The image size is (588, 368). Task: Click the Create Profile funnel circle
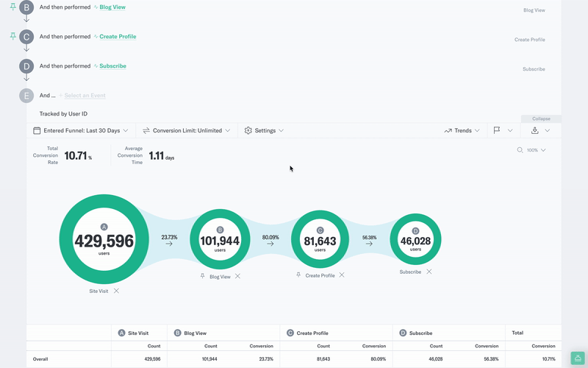(x=320, y=239)
